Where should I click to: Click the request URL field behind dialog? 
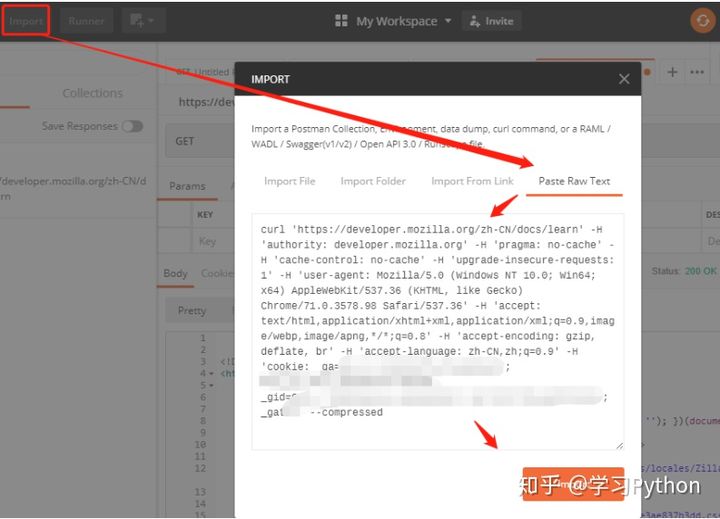coord(207,102)
